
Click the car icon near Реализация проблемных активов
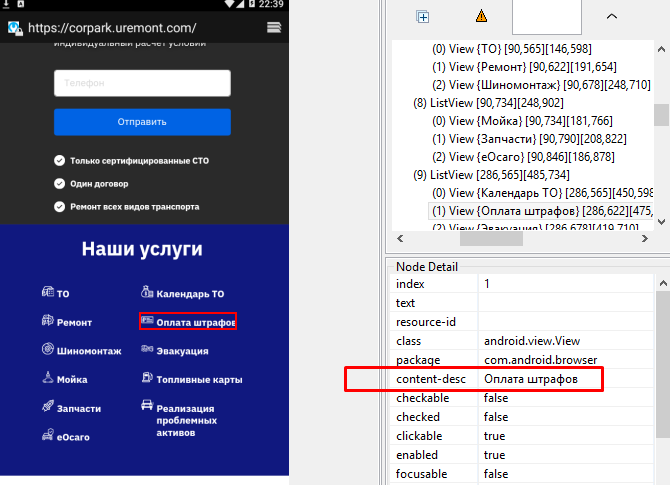[x=147, y=405]
